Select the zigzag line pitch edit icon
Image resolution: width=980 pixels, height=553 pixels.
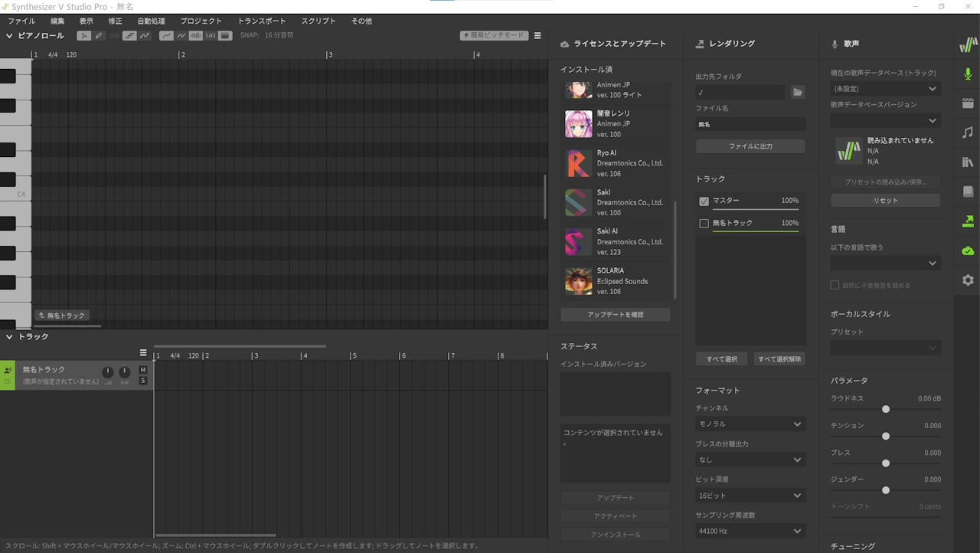point(181,35)
